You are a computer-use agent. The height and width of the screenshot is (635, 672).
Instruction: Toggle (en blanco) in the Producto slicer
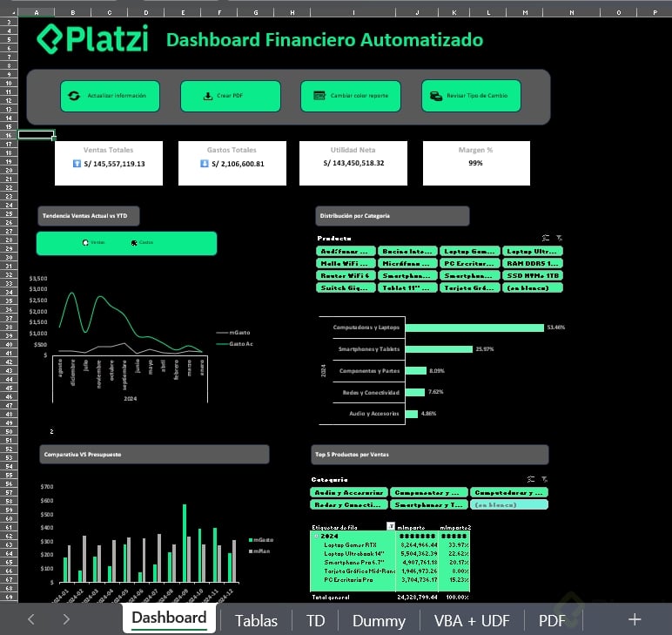[x=532, y=287]
